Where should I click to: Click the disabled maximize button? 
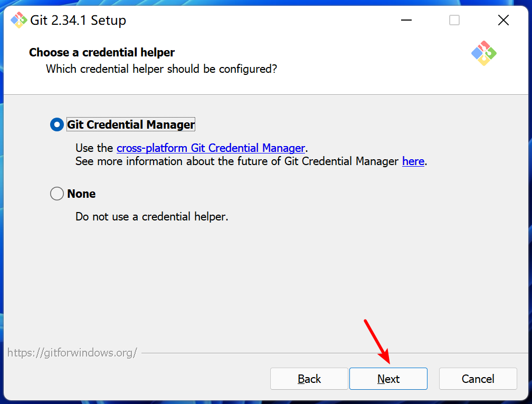point(454,20)
